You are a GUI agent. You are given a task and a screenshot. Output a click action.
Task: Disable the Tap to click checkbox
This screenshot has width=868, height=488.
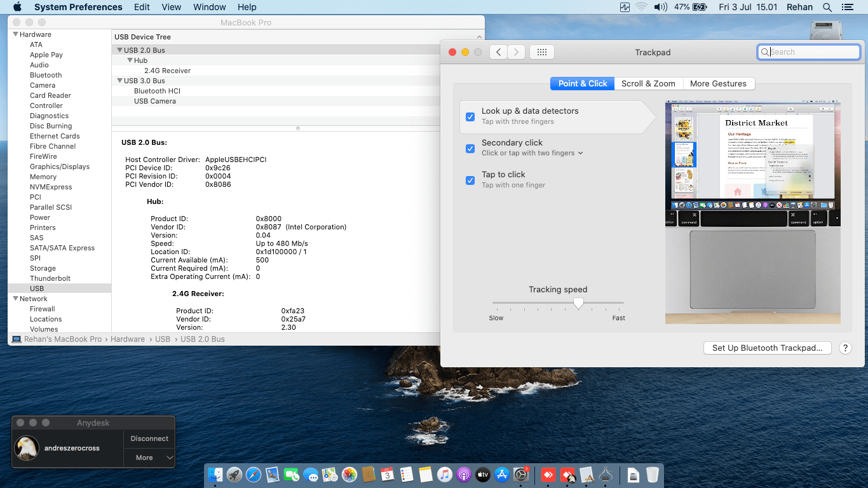click(x=470, y=180)
